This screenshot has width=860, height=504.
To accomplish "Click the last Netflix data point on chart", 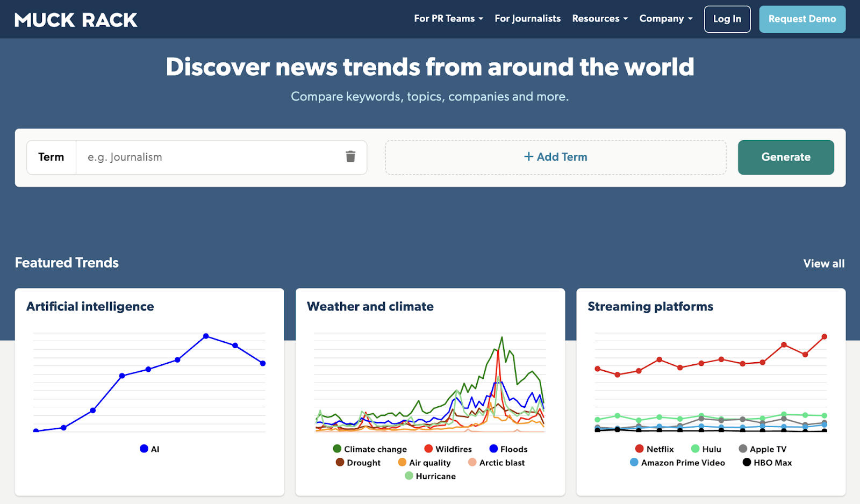I will [x=825, y=337].
